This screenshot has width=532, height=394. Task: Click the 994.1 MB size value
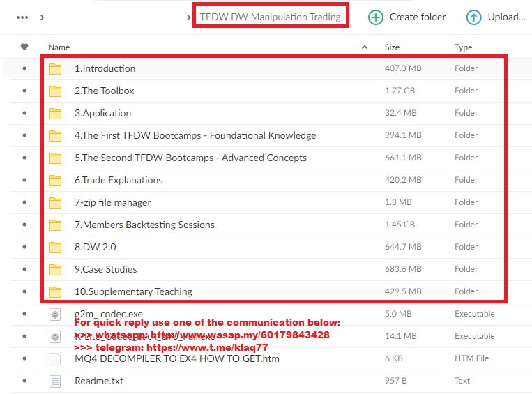click(403, 135)
